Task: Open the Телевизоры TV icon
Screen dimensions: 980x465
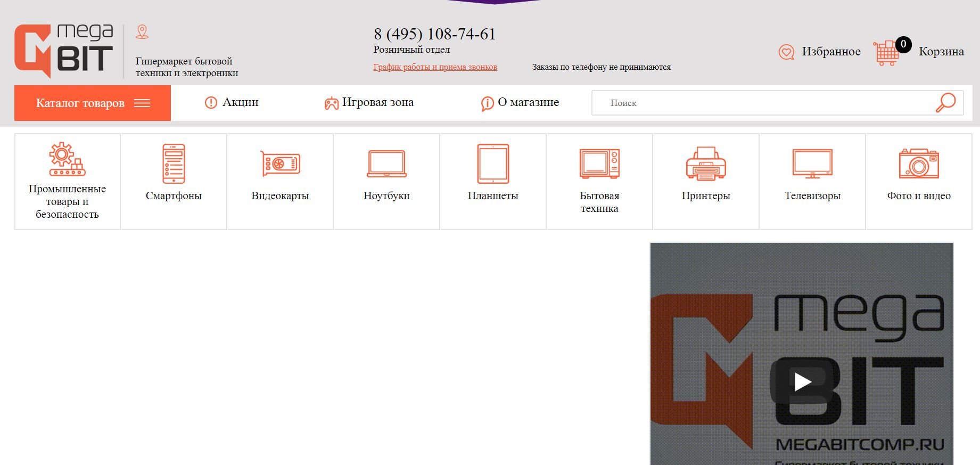Action: coord(812,164)
